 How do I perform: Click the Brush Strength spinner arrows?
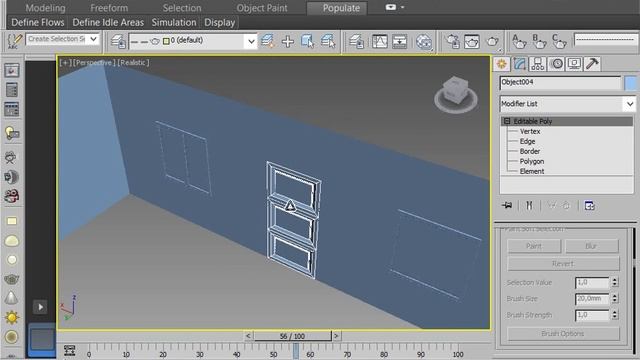click(615, 315)
